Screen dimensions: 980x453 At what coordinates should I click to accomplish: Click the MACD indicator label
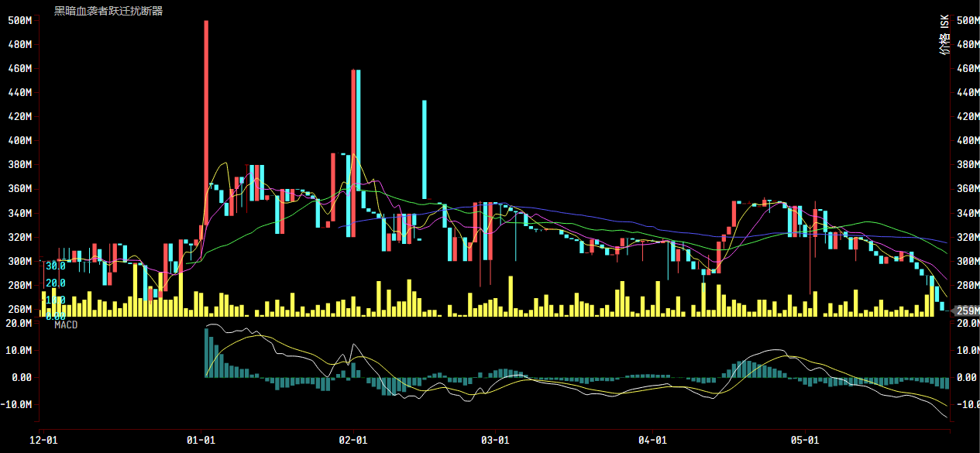(66, 325)
